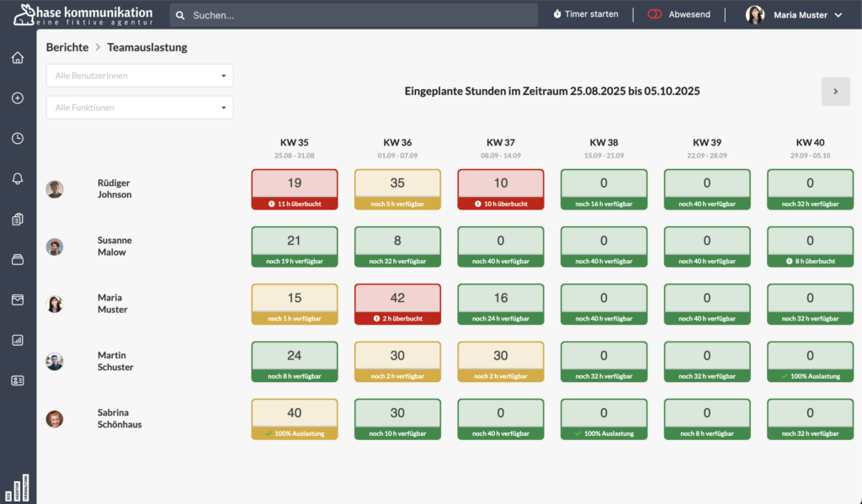Open the home icon in sidebar

18,58
